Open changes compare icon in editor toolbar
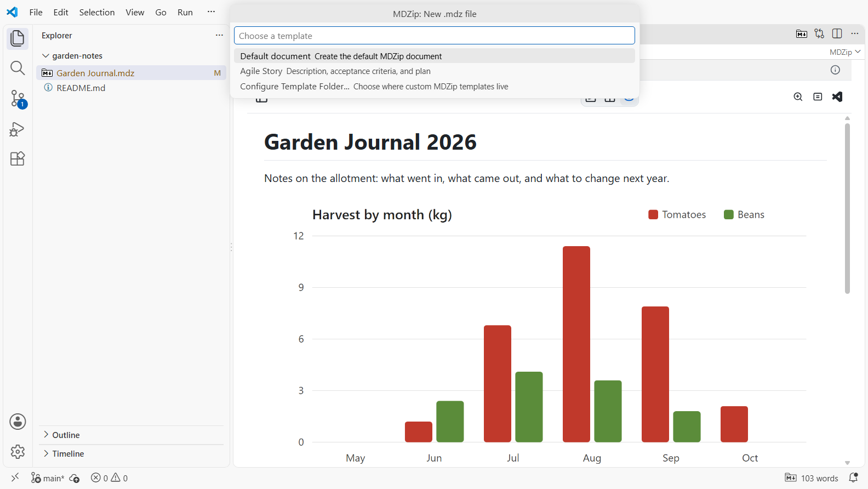 pos(819,33)
